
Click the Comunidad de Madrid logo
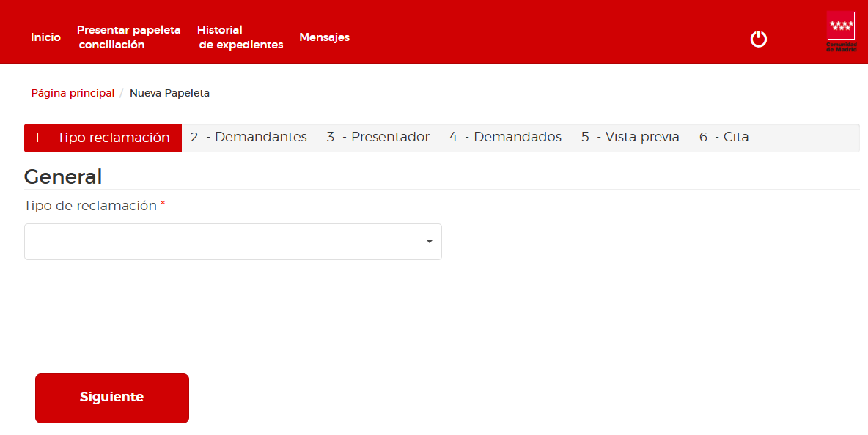tap(840, 31)
